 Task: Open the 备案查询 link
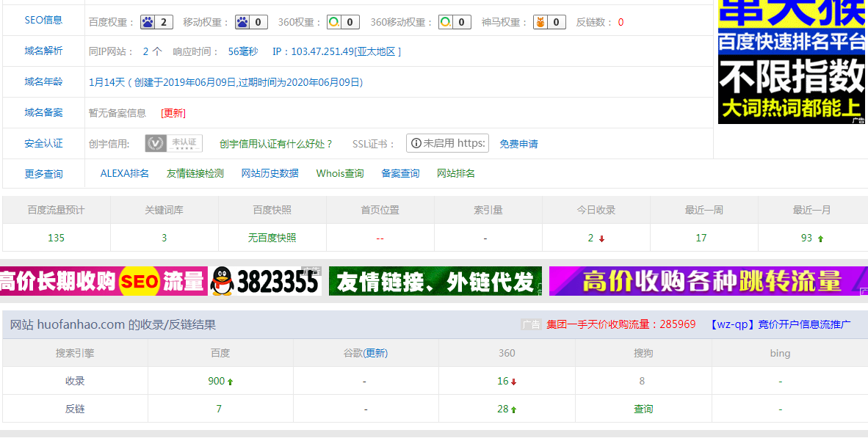(400, 173)
